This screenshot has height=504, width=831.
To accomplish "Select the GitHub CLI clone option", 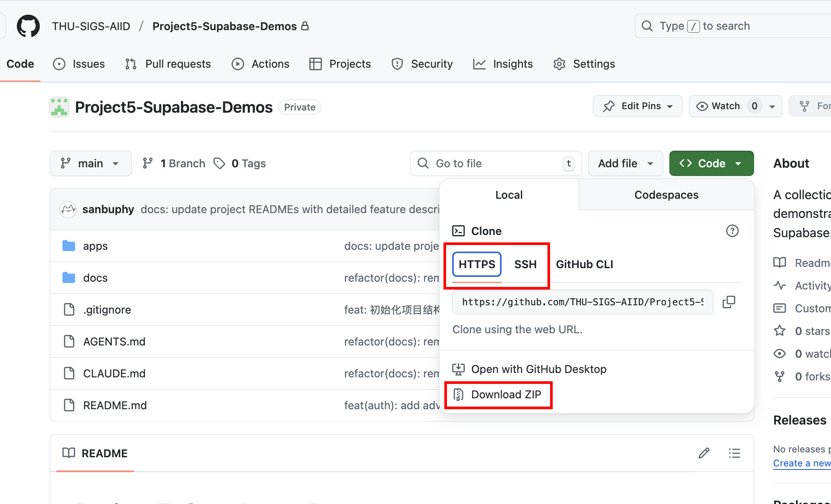I will point(584,264).
